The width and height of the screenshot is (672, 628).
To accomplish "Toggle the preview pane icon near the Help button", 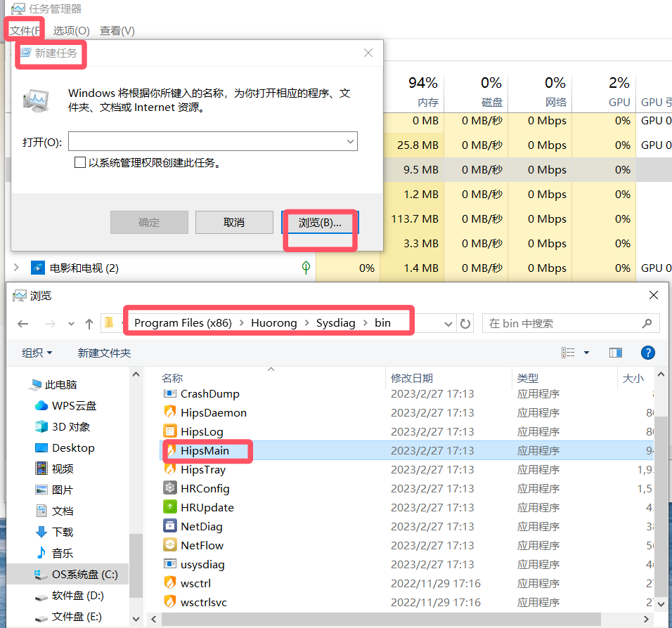I will [x=616, y=352].
